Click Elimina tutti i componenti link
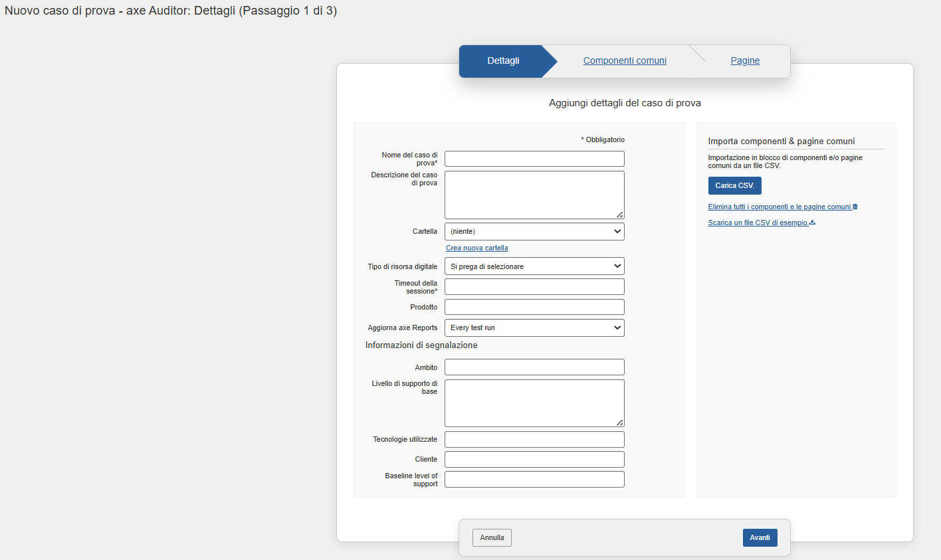The height and width of the screenshot is (560, 941). tap(776, 207)
